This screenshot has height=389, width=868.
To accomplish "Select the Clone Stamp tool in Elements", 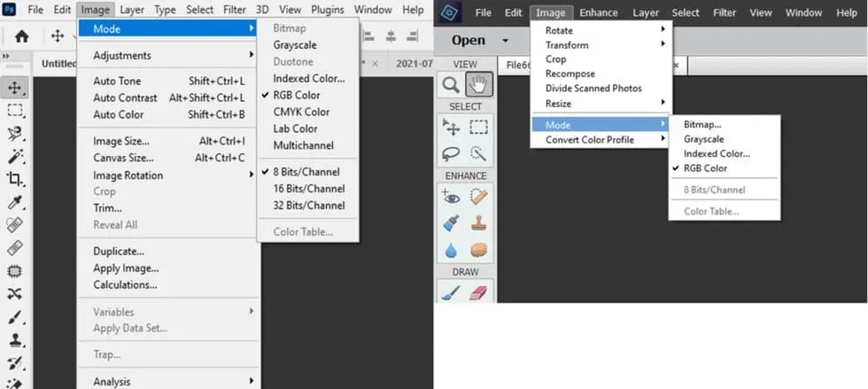I will (479, 223).
